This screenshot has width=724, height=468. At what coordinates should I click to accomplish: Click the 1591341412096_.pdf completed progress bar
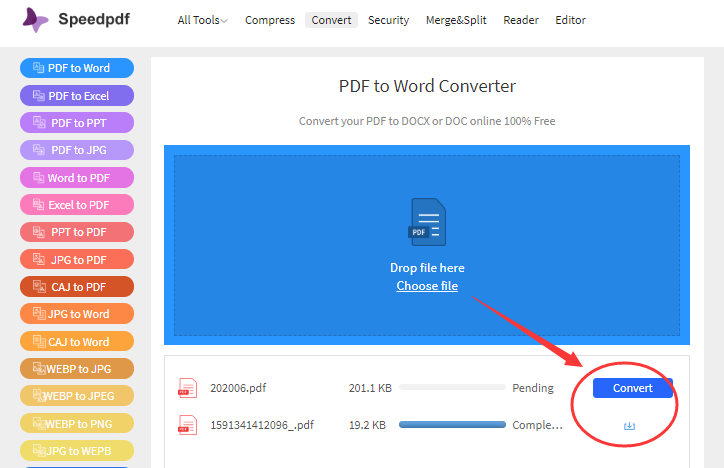click(452, 425)
